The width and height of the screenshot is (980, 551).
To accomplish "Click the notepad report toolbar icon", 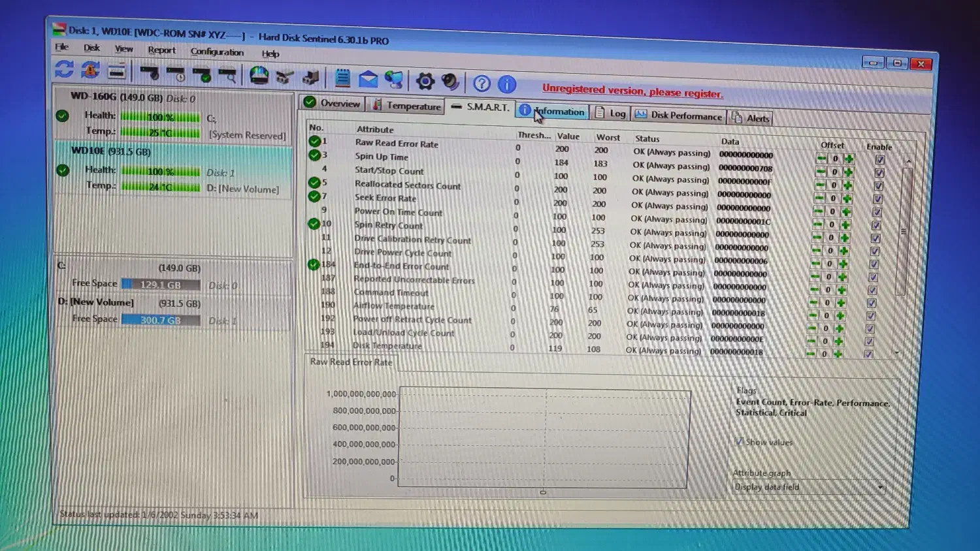I will (x=342, y=78).
